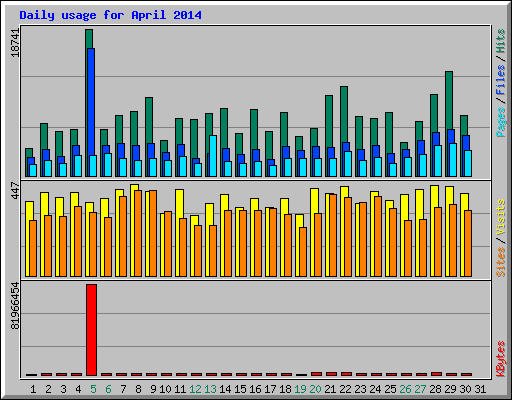Click the green day 6 axis label
Viewport: 512px width, 400px height.
pyautogui.click(x=108, y=389)
